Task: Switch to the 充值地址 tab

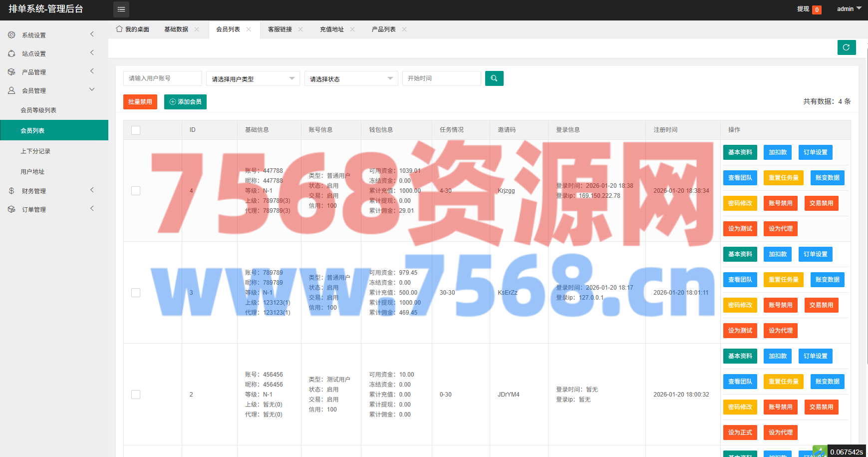Action: 331,29
